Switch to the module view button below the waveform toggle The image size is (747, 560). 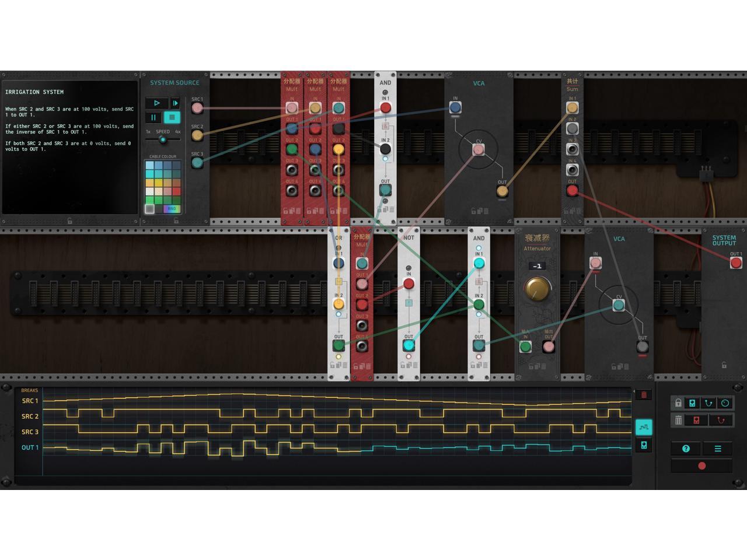644,445
